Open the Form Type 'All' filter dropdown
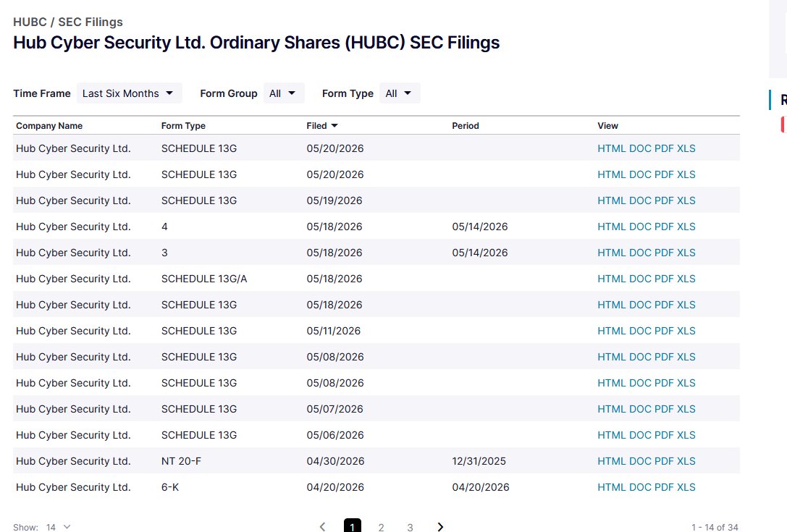 tap(400, 93)
